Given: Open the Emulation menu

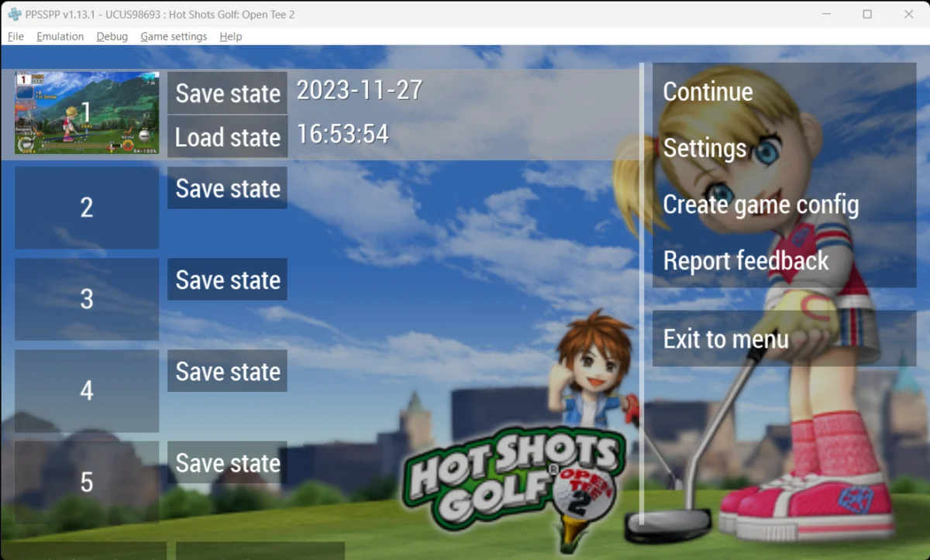Looking at the screenshot, I should 60,36.
